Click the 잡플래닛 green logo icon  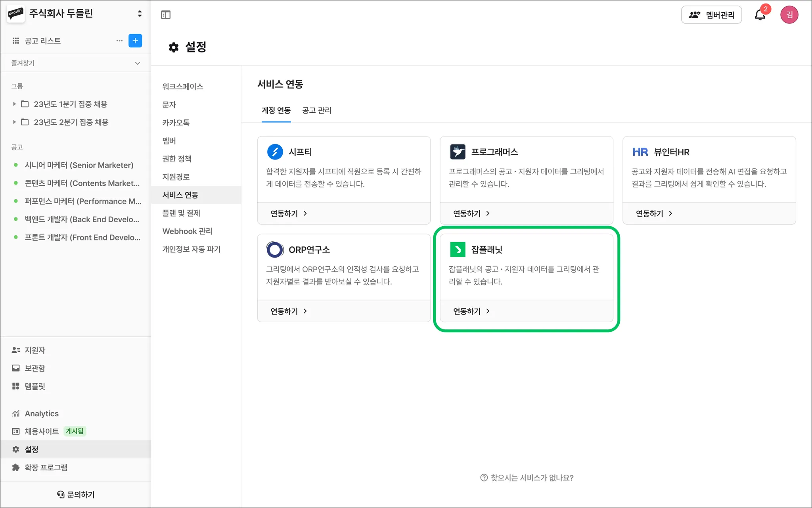[458, 249]
